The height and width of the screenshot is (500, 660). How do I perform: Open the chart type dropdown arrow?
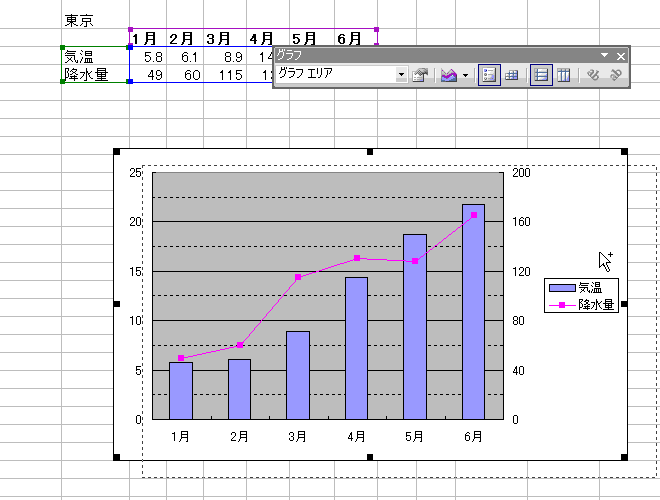[x=465, y=75]
